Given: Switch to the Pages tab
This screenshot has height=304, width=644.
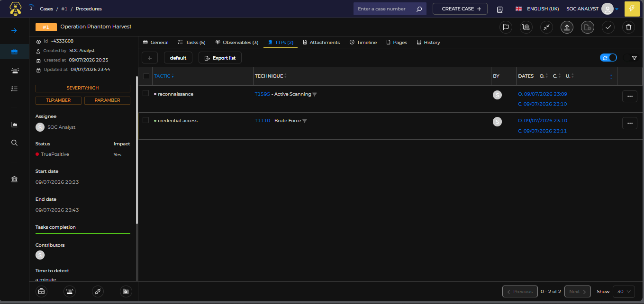Looking at the screenshot, I should pos(397,43).
